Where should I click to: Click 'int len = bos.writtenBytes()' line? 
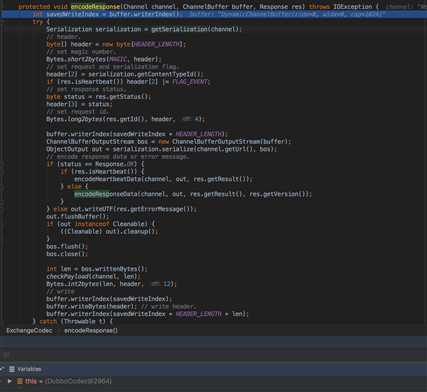point(97,269)
